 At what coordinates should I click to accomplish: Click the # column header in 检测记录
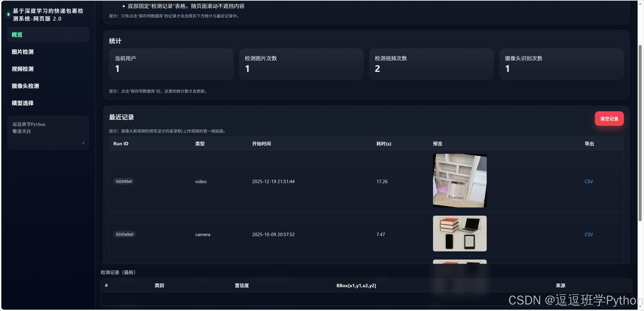click(106, 285)
